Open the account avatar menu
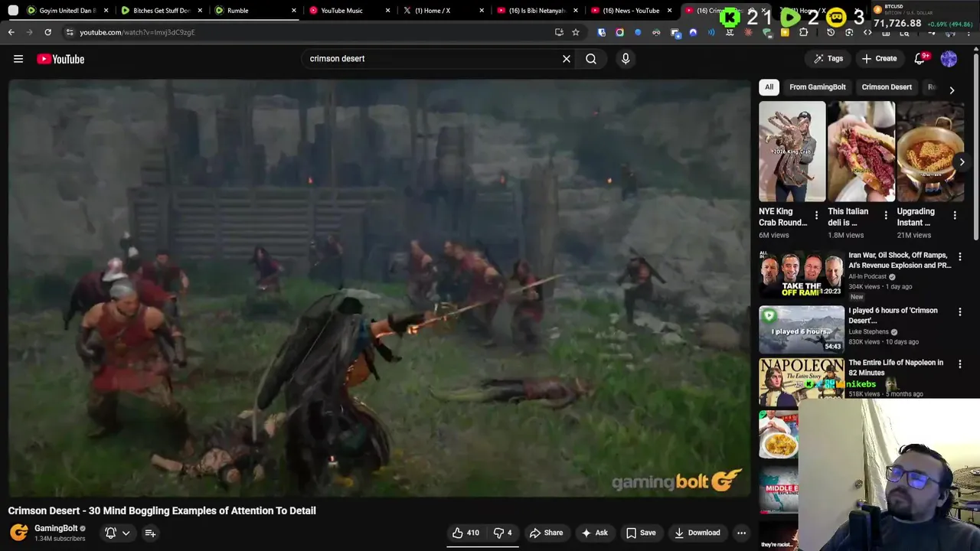This screenshot has height=551, width=980. tap(949, 59)
